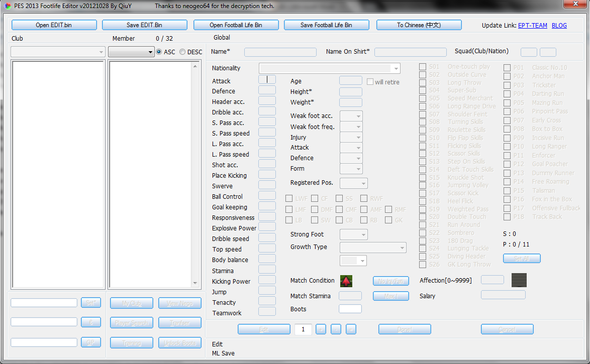Open EDIT.bin file button
The width and height of the screenshot is (590, 364).
coord(54,25)
